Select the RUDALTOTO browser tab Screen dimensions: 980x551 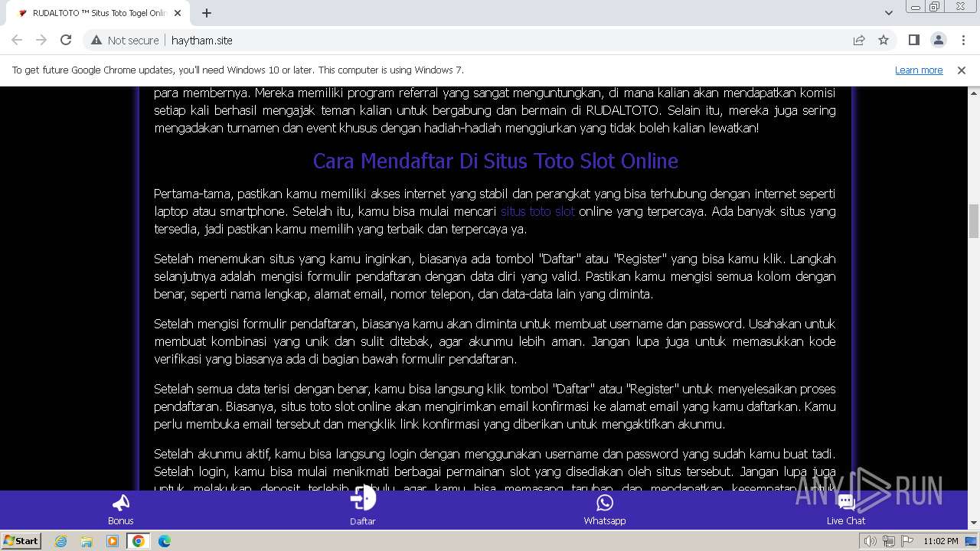(100, 13)
